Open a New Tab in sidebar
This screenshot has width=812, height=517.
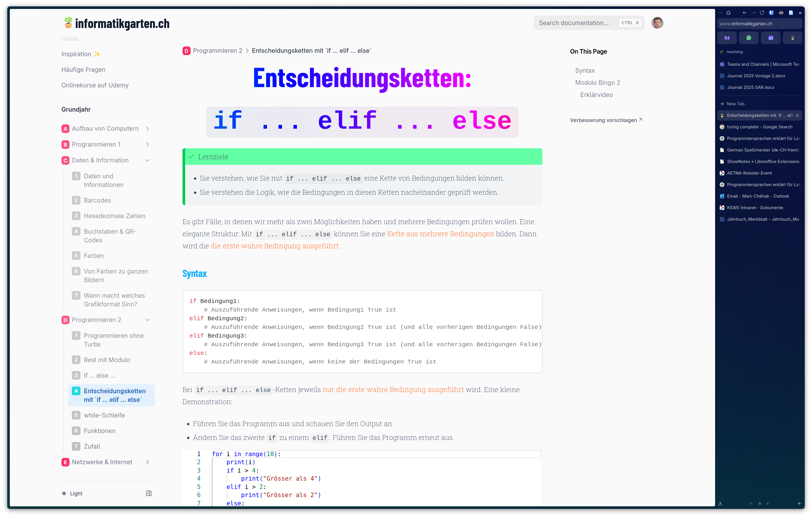click(x=735, y=104)
